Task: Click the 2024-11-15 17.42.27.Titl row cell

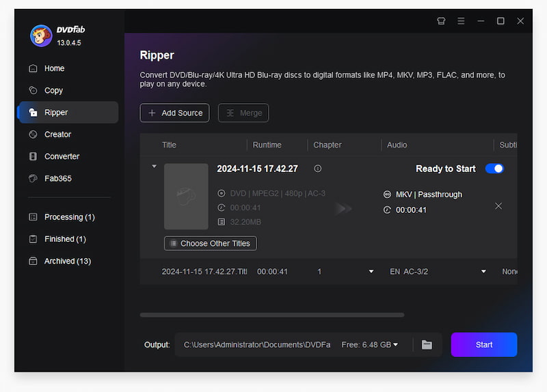Action: tap(204, 271)
